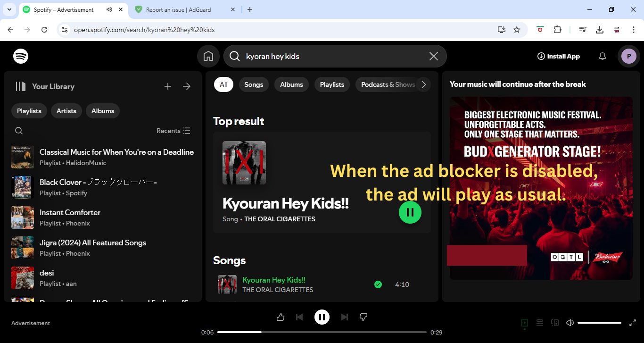
Task: Open the Spotify home icon
Action: [208, 56]
